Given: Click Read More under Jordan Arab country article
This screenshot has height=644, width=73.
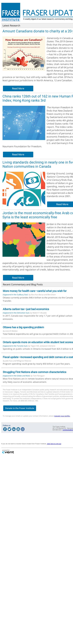Looking at the screenshot, I should point(18,278).
